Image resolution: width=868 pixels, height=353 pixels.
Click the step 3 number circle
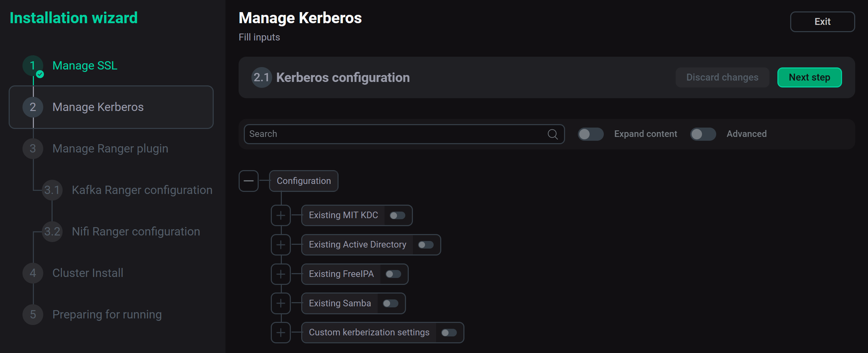(33, 149)
